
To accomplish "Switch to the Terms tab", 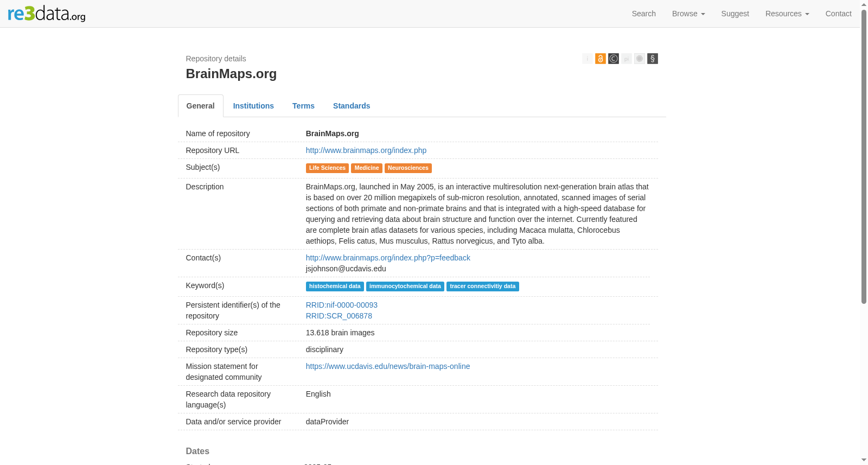I will [x=303, y=106].
